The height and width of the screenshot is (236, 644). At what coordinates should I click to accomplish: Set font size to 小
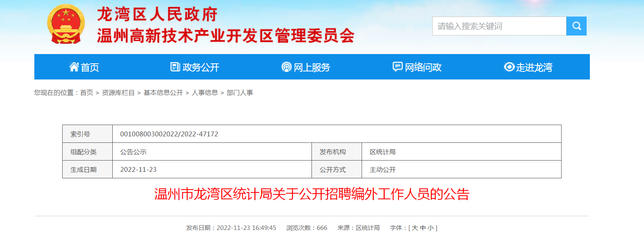point(431,228)
